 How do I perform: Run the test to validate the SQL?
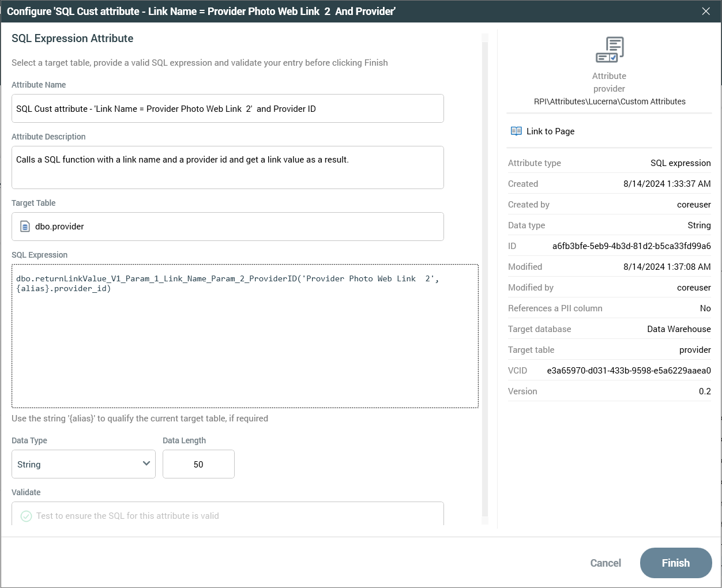127,516
